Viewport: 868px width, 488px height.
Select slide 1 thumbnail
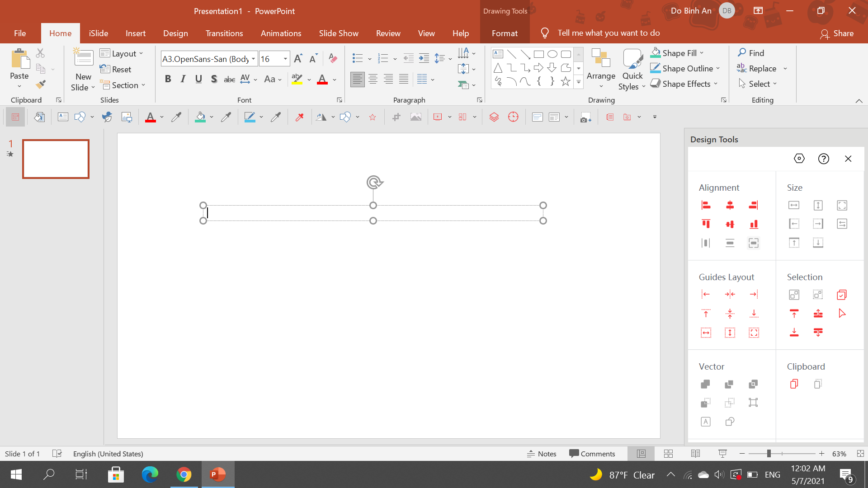coord(56,159)
